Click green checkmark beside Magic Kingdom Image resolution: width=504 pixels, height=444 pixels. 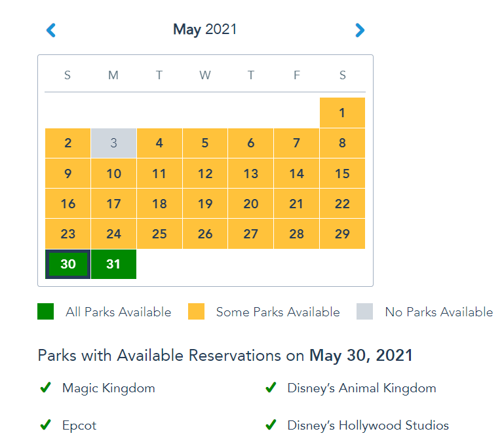click(x=45, y=388)
